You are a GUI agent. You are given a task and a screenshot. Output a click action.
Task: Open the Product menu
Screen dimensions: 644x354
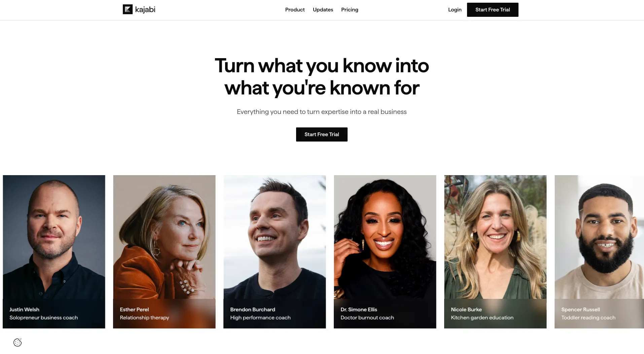(295, 10)
